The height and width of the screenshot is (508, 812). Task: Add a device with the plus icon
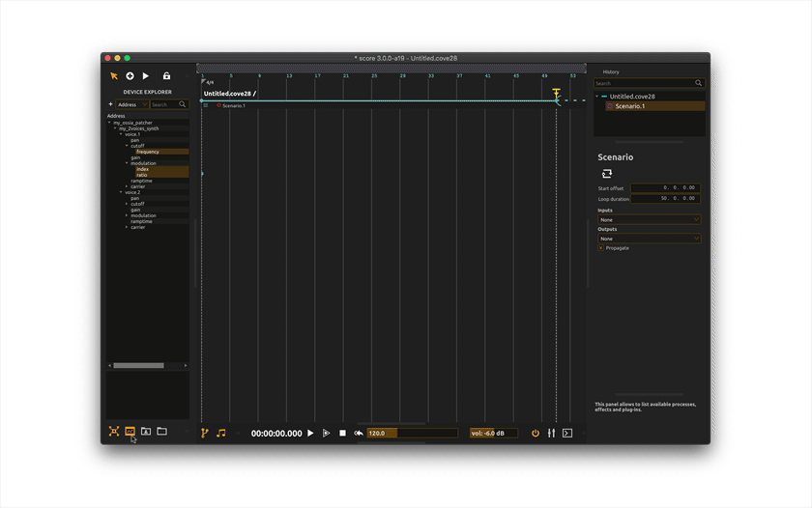(x=110, y=104)
